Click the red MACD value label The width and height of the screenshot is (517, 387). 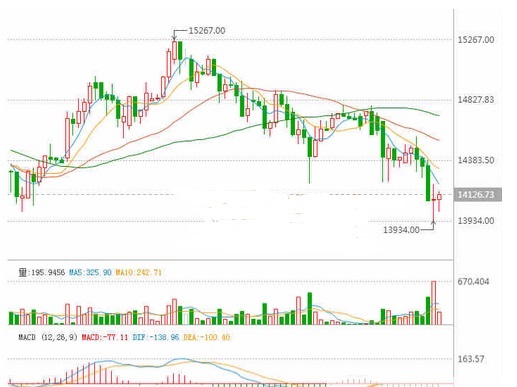point(105,337)
